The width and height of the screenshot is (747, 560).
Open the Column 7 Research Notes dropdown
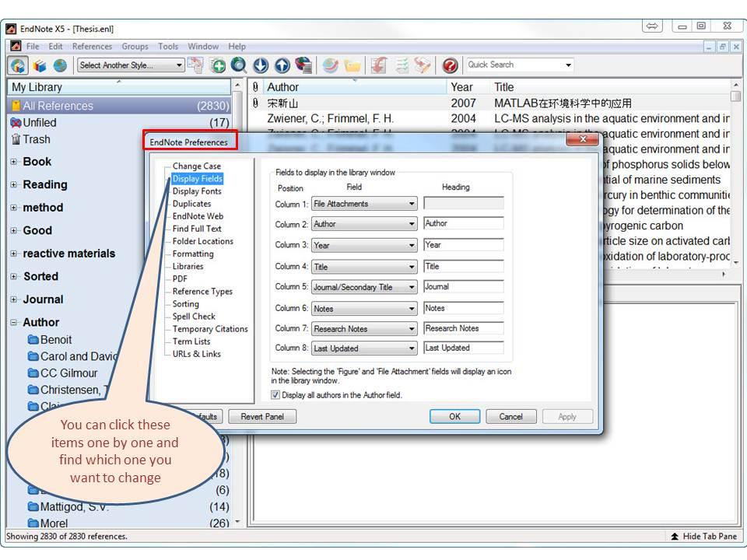tap(364, 328)
